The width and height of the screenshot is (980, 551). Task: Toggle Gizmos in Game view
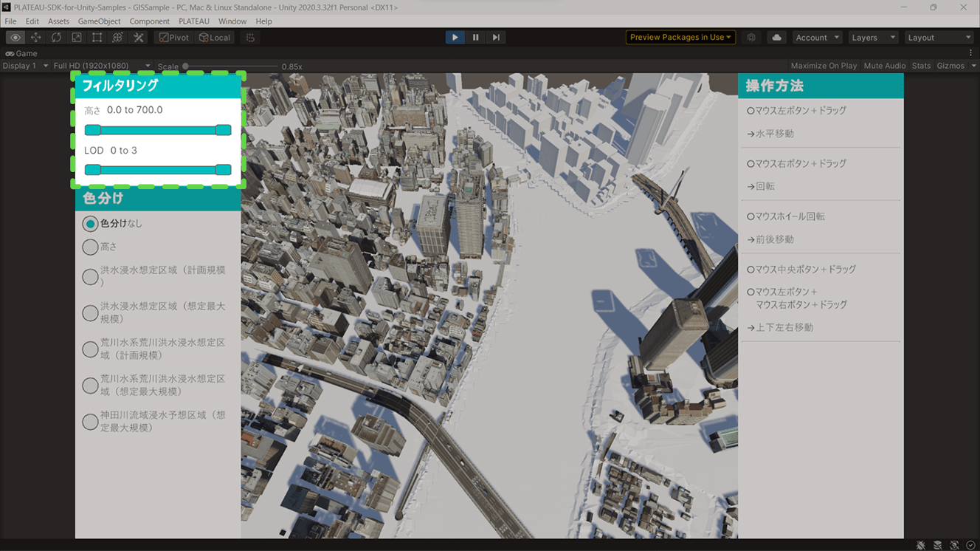click(x=950, y=66)
